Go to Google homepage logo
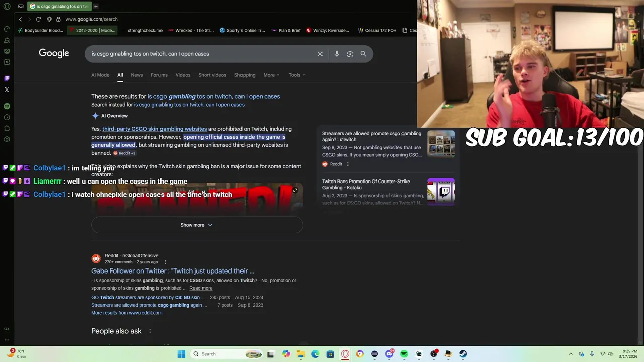This screenshot has height=362, width=644. [x=54, y=53]
